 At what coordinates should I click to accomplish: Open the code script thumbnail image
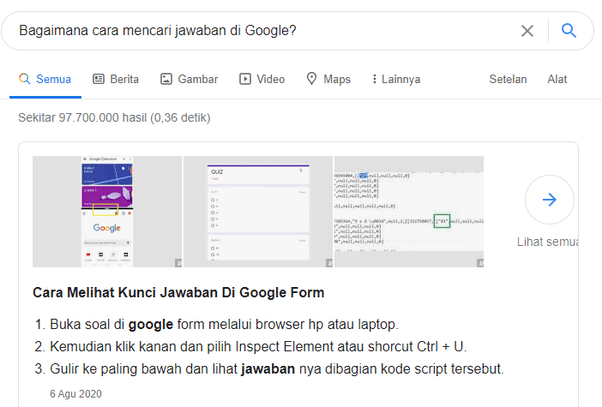[409, 211]
